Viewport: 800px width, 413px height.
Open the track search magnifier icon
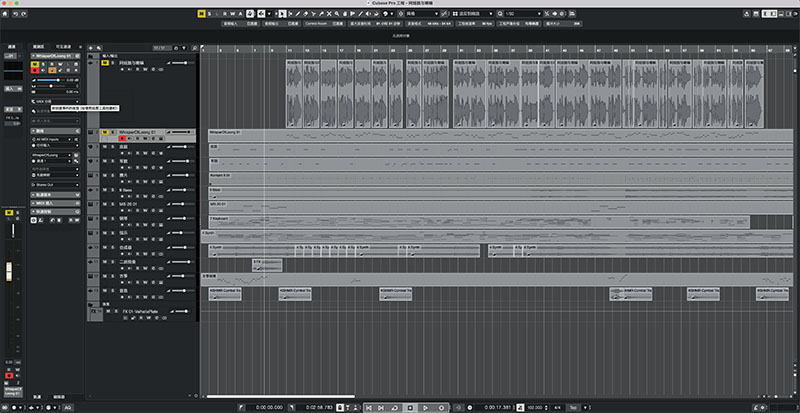pos(194,48)
